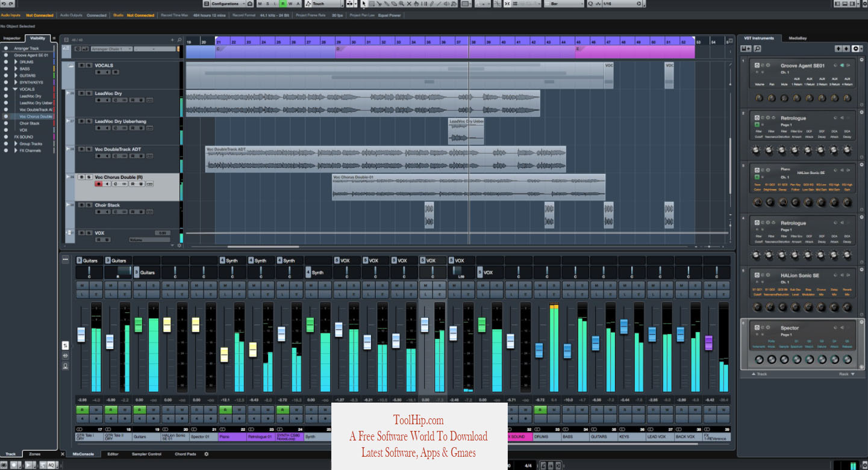This screenshot has width=868, height=470.
Task: Click Find Tracks magnifier icon above track list
Action: click(180, 40)
